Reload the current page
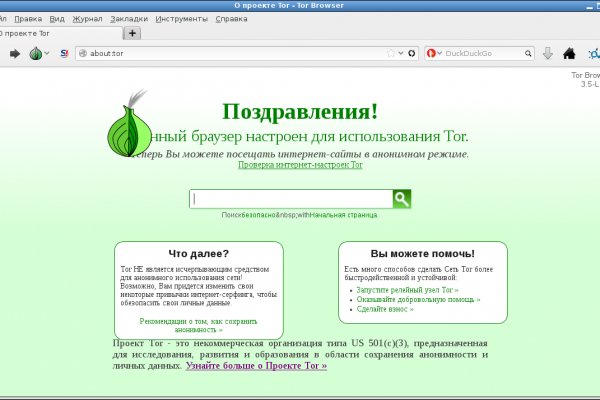Image resolution: width=600 pixels, height=400 pixels. 413,53
